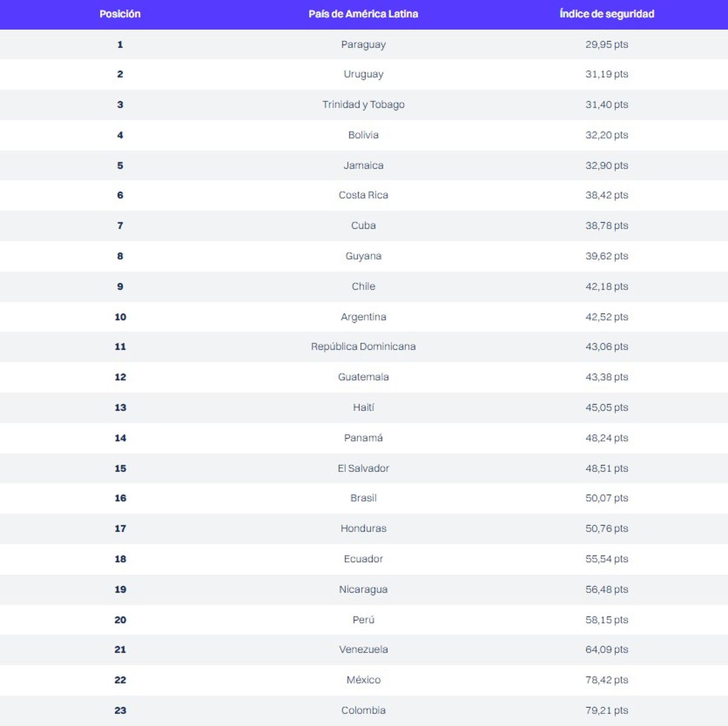Click the Guyana country name
This screenshot has height=726, width=728.
coord(363,255)
